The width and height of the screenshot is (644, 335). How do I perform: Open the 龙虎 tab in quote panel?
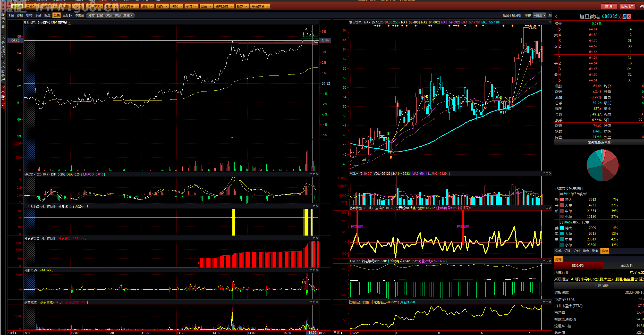point(605,251)
